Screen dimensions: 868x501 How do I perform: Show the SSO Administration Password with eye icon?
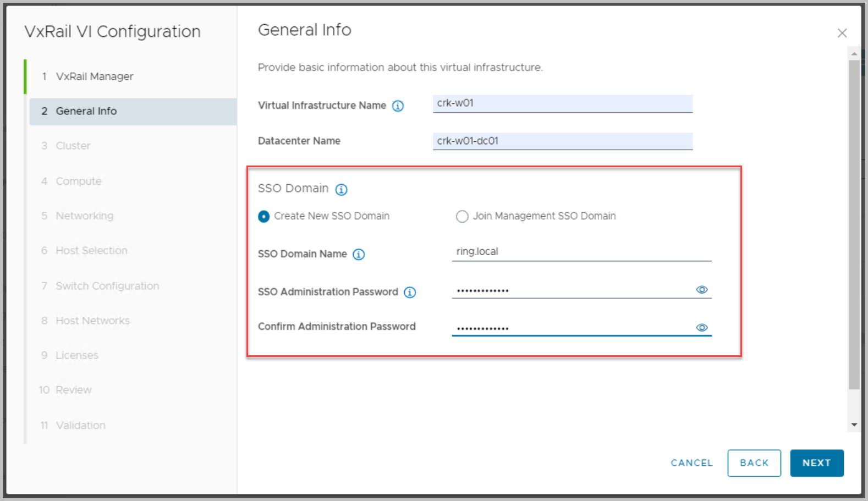tap(702, 290)
